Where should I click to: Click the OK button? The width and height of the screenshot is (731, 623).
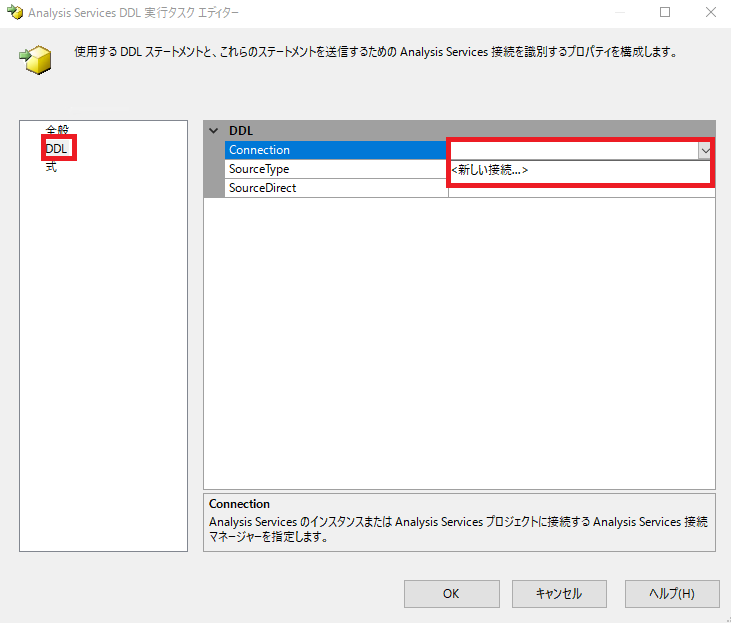point(451,594)
